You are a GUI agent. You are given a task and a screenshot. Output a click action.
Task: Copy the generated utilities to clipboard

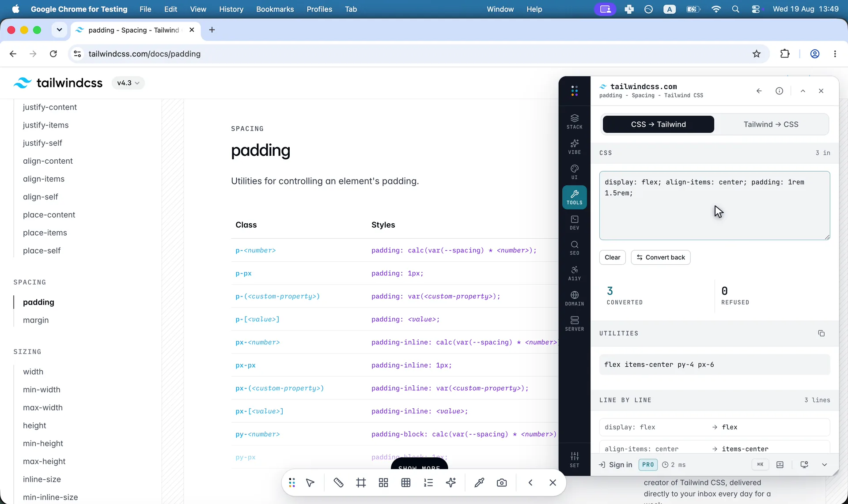click(821, 333)
